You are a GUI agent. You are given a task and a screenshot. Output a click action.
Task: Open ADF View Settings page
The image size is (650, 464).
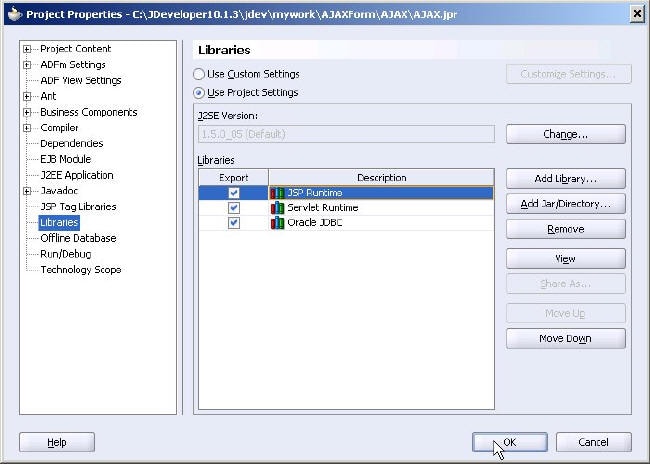tap(81, 80)
